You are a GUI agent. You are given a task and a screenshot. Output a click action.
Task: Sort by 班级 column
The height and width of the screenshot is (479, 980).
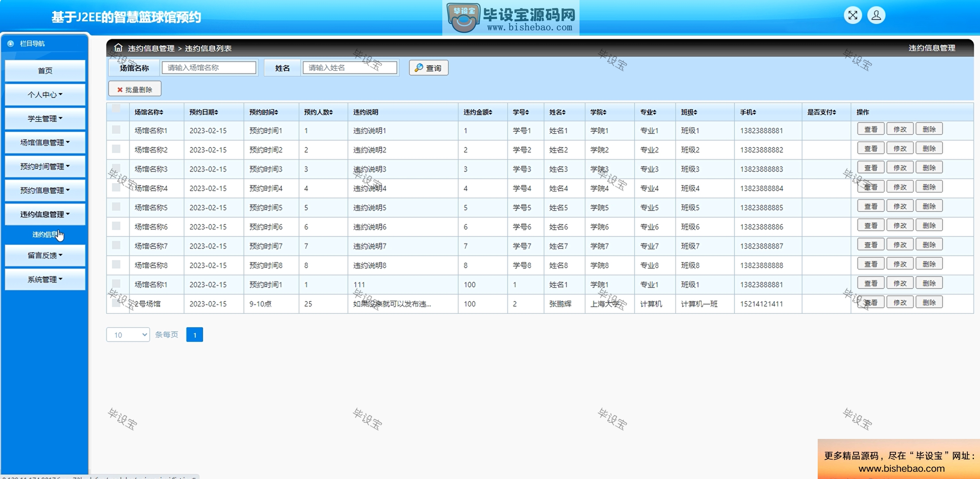point(689,112)
